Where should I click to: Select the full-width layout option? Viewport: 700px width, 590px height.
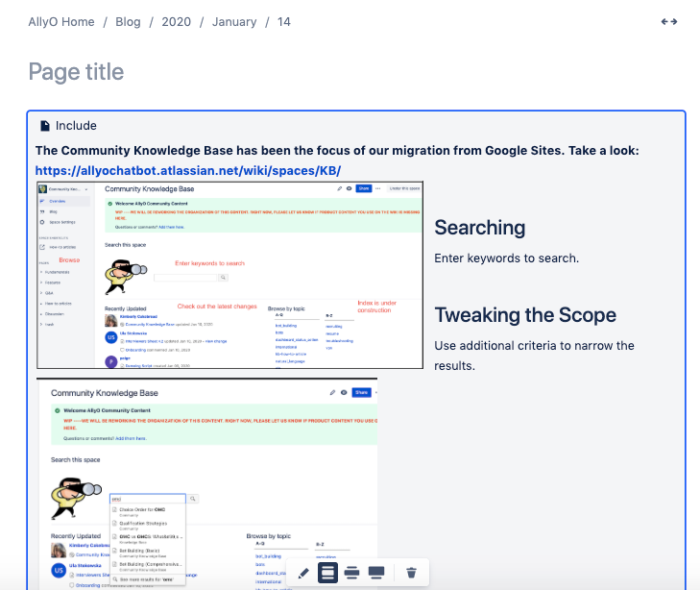tap(375, 573)
